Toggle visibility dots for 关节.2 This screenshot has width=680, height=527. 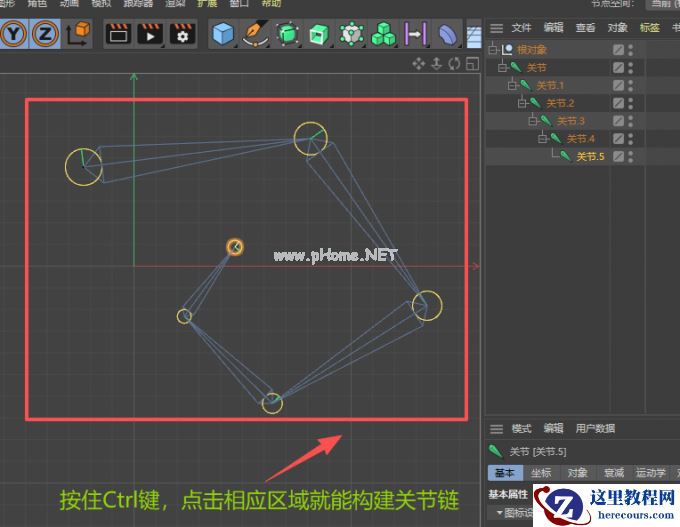click(631, 103)
